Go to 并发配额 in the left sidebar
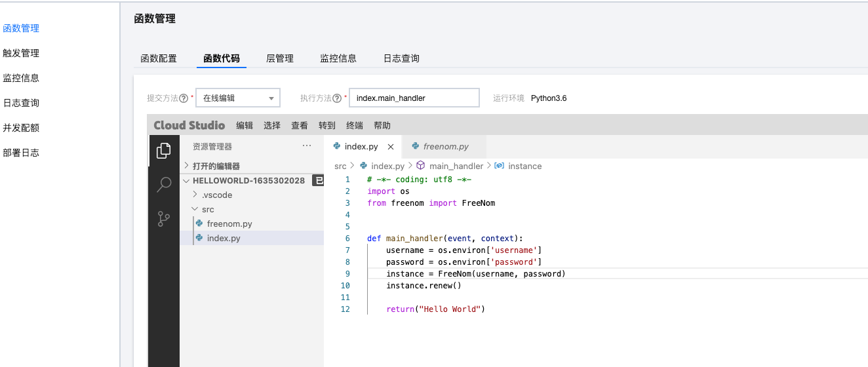Viewport: 868px width, 367px height. (21, 128)
